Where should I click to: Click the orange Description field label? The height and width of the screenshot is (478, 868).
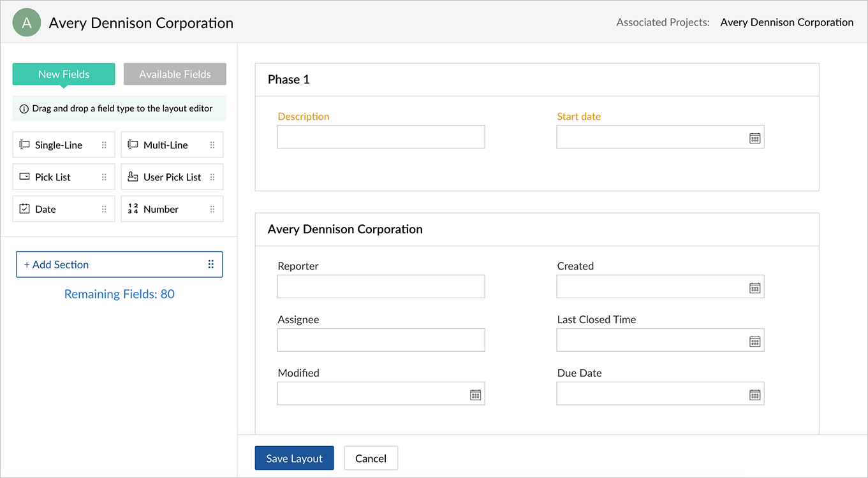tap(304, 117)
